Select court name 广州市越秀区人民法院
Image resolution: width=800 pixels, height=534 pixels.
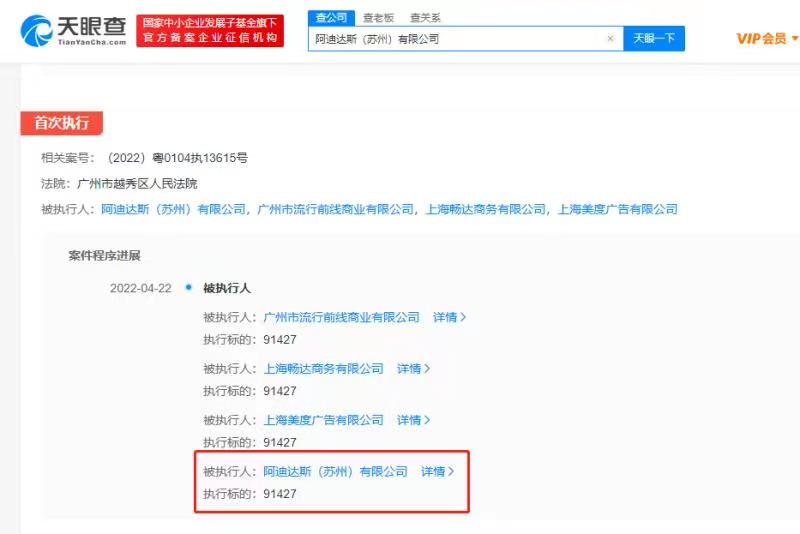point(137,184)
